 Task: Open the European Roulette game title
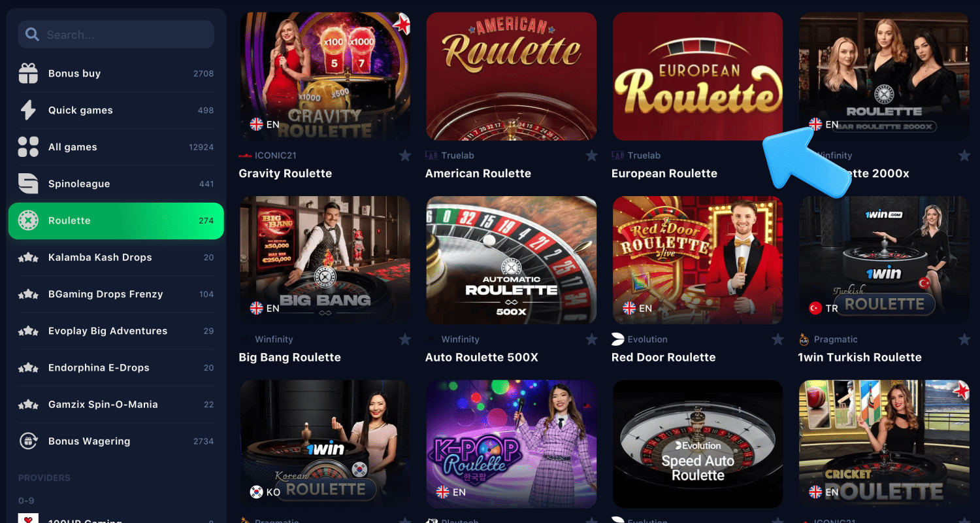coord(664,173)
